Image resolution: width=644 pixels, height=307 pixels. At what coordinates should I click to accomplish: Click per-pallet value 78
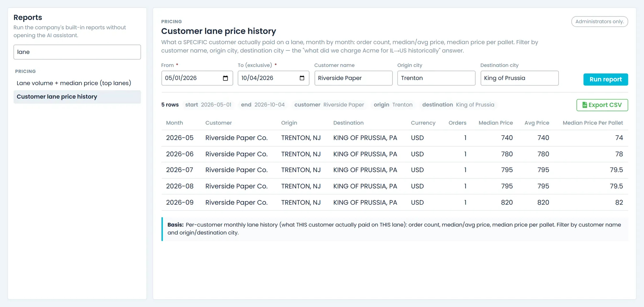(x=619, y=154)
